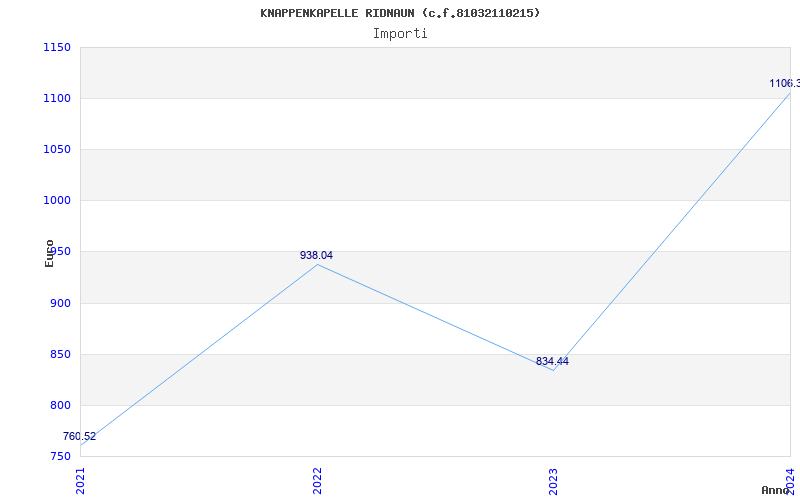This screenshot has width=800, height=500.
Task: Select the 2022 x-axis label
Action: pos(317,481)
